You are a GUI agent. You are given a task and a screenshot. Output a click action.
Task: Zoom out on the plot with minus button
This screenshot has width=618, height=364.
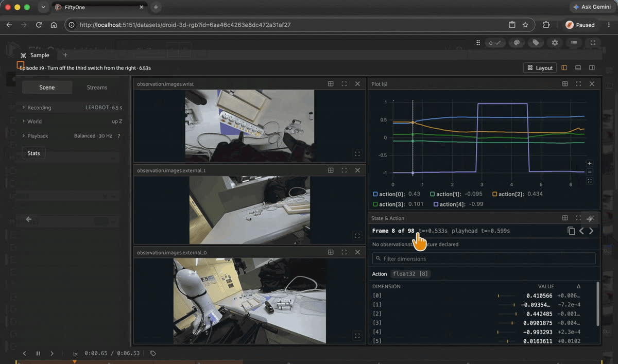coord(590,172)
